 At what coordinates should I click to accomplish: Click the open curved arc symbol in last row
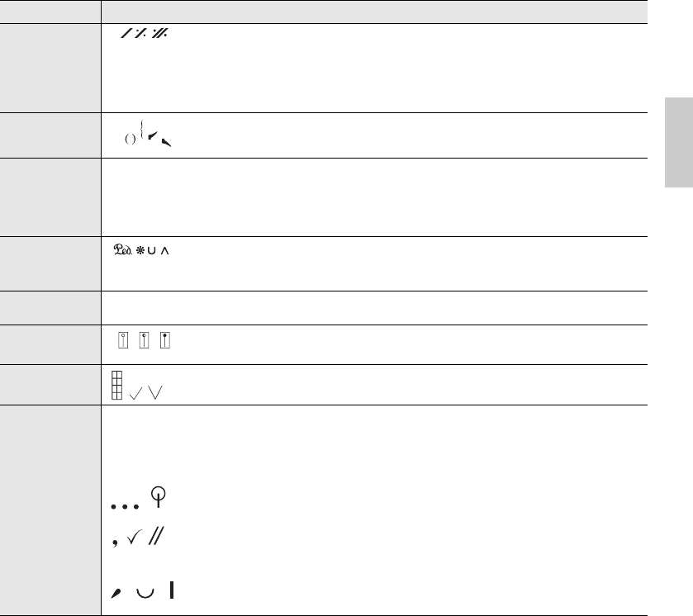pos(142,594)
